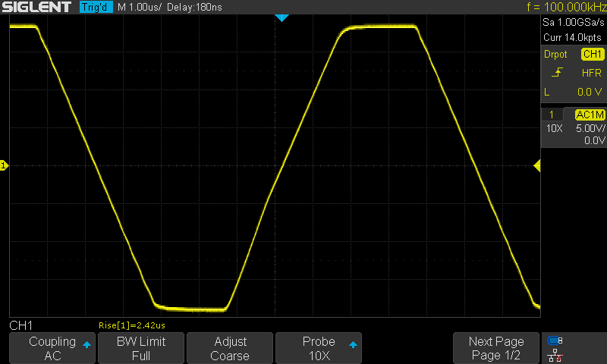This screenshot has height=364, width=607.
Task: Click the CH1 trigger source badge
Action: (x=593, y=54)
